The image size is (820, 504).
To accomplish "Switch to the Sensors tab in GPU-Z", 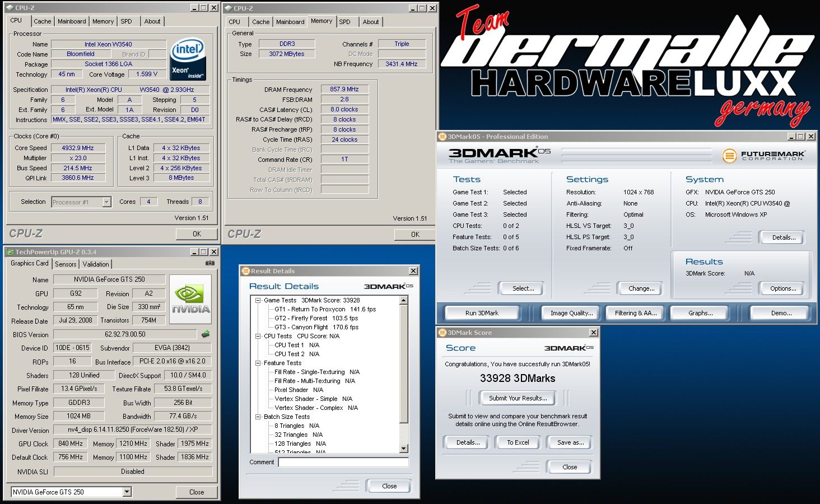I will [x=66, y=264].
